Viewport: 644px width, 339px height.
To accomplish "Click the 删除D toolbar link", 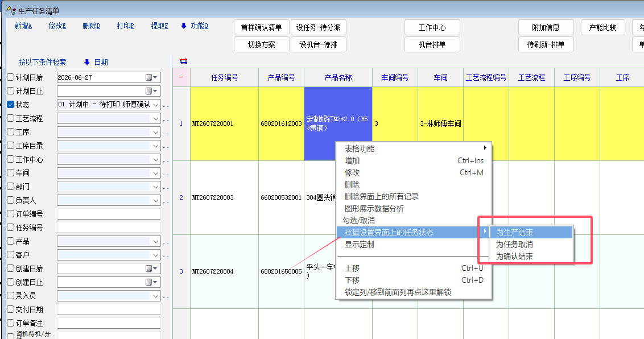I will click(91, 26).
